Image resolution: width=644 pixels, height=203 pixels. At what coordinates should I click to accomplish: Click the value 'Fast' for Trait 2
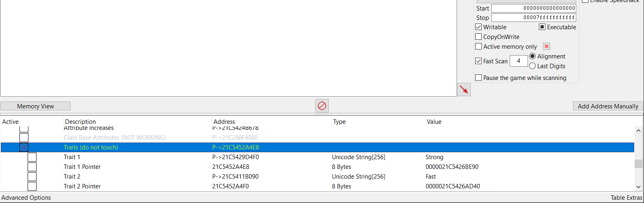point(431,177)
